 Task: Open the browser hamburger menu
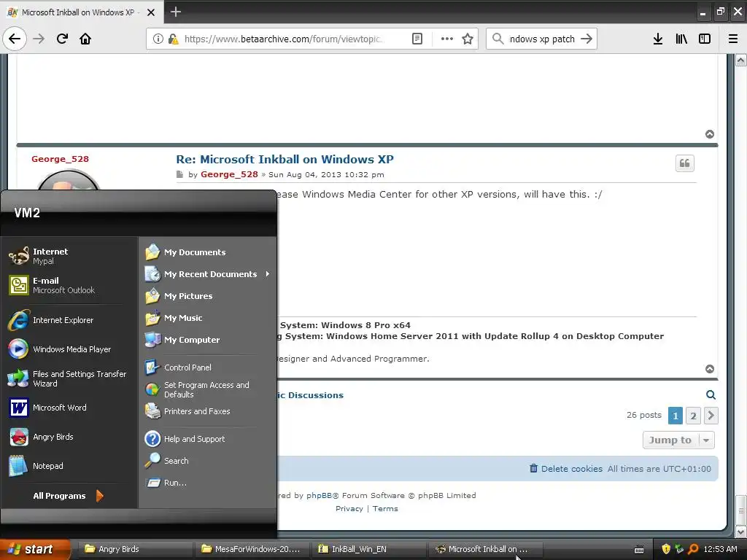coord(733,39)
